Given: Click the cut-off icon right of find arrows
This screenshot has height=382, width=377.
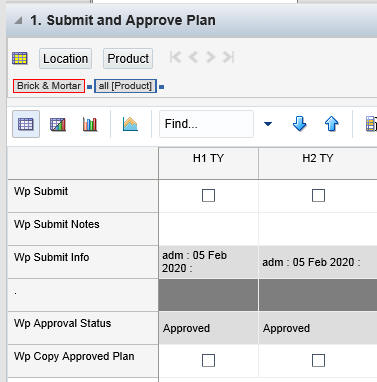Looking at the screenshot, I should (371, 124).
